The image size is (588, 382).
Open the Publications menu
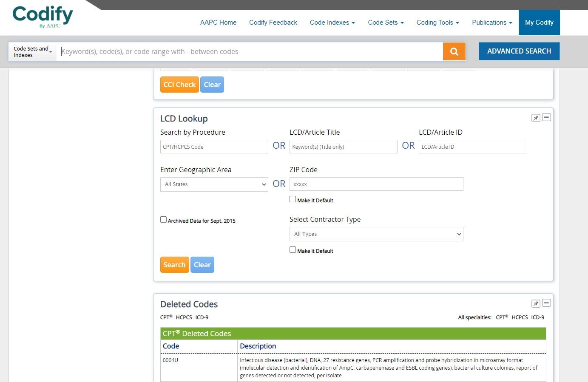[491, 23]
